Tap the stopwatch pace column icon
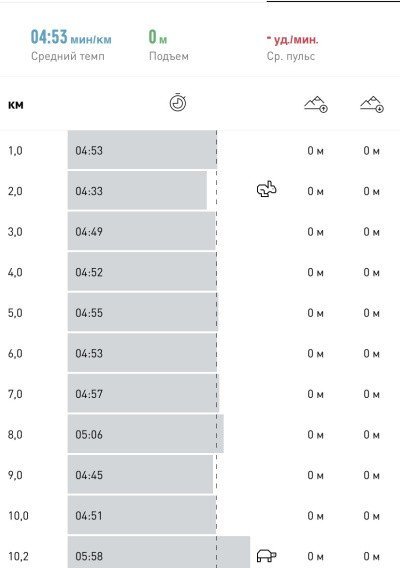The width and height of the screenshot is (400, 568). [178, 103]
